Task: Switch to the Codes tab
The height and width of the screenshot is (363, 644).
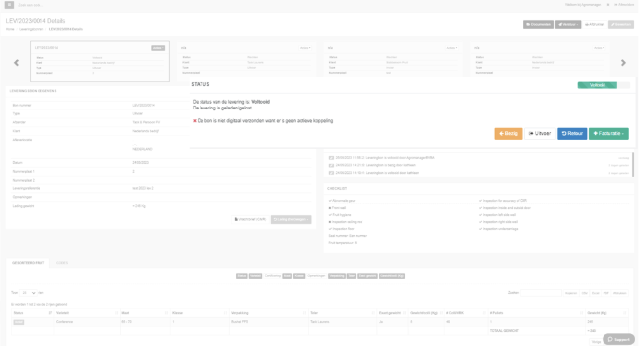Action: click(x=62, y=263)
